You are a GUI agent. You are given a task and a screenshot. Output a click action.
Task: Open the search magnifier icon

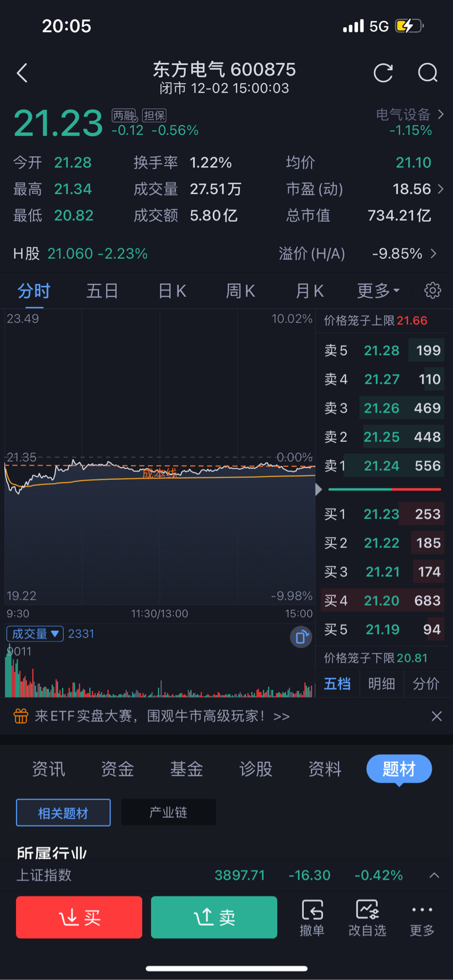point(428,73)
